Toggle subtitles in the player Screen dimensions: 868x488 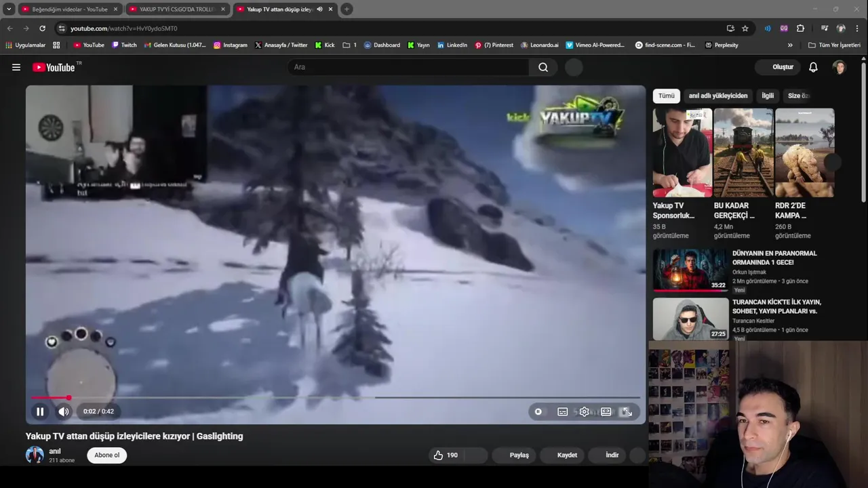pyautogui.click(x=562, y=411)
